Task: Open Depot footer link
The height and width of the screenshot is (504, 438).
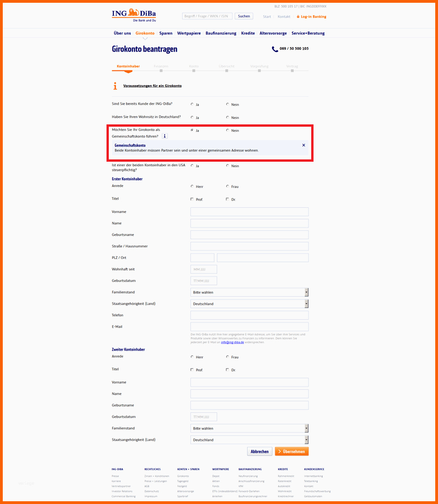Action: coord(216,476)
